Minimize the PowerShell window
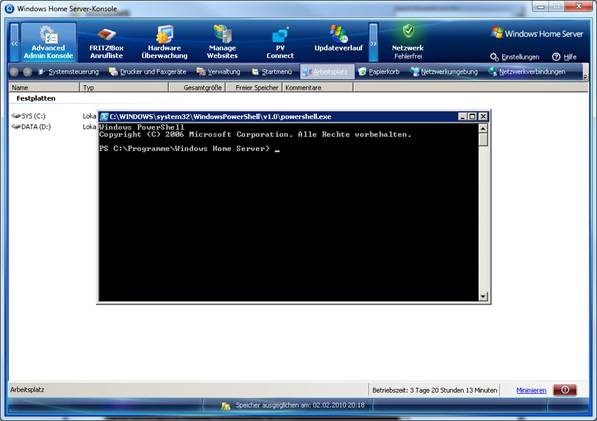The height and width of the screenshot is (421, 597). click(x=462, y=116)
